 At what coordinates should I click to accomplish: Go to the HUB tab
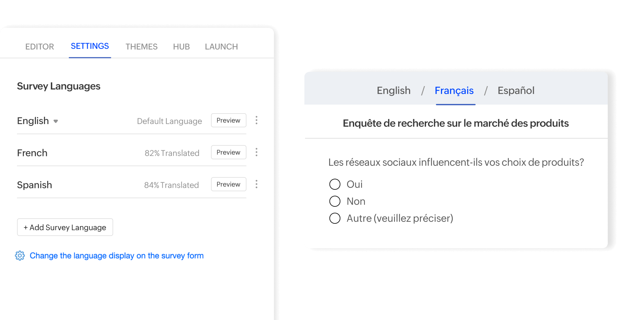(x=181, y=46)
